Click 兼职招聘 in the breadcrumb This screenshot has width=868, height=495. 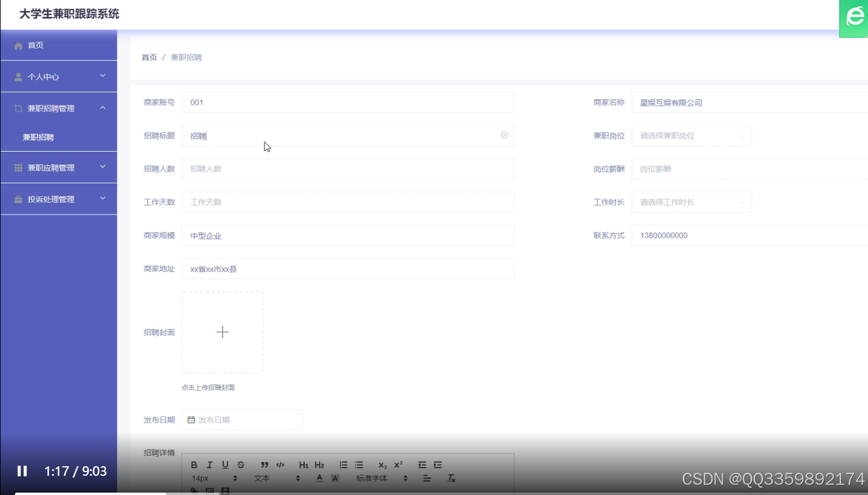click(187, 58)
